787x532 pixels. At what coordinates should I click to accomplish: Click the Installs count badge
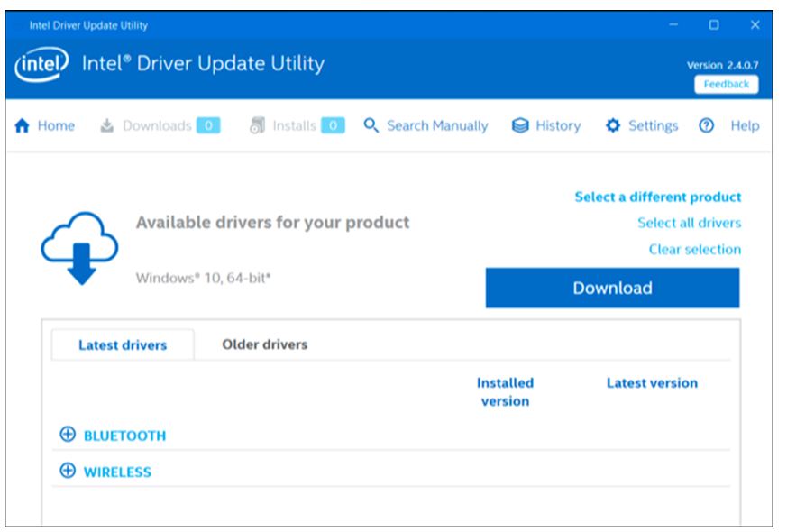[x=333, y=125]
